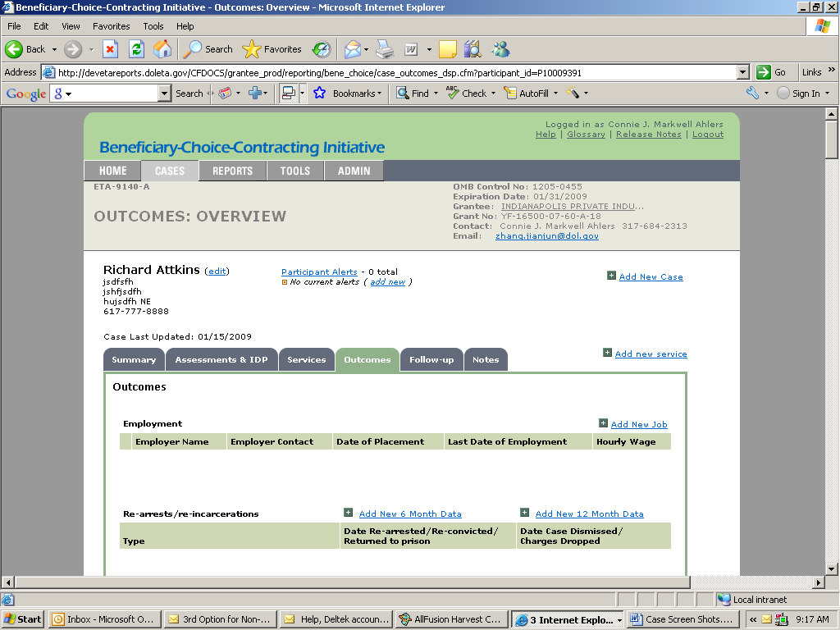The width and height of the screenshot is (840, 630).
Task: Switch to Case Screen Shots Word taskbar item
Action: tap(682, 619)
